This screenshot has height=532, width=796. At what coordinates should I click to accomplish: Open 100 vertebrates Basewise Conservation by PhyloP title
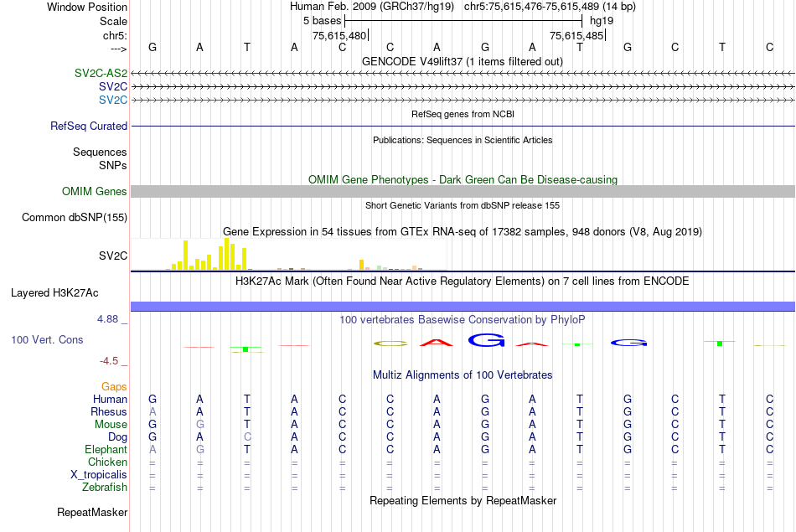click(463, 320)
